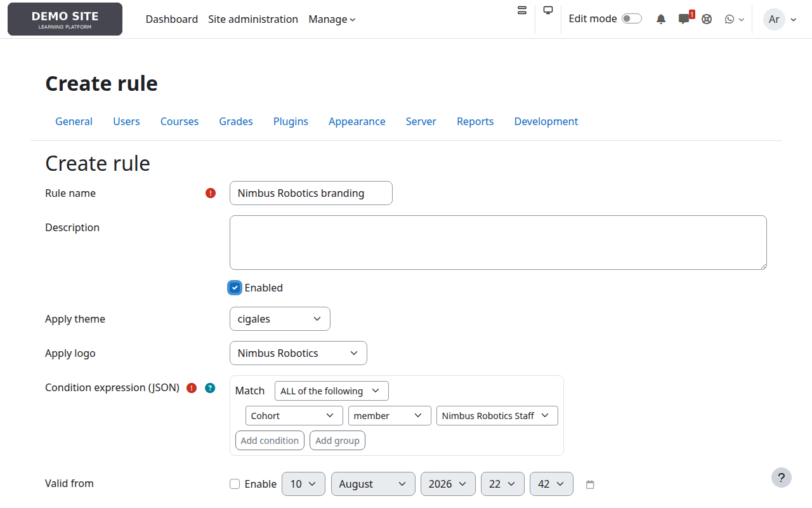Image resolution: width=812 pixels, height=508 pixels.
Task: Open Site administration link
Action: 253,19
